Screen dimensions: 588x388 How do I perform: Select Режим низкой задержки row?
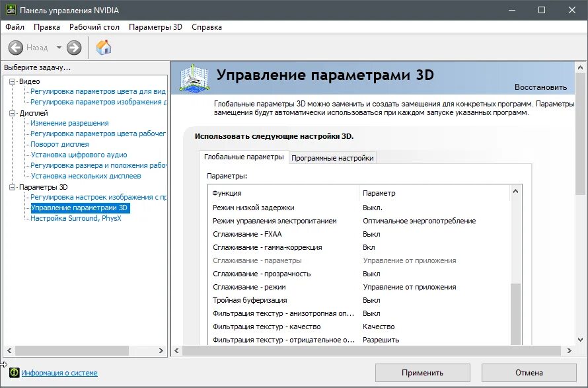point(359,208)
